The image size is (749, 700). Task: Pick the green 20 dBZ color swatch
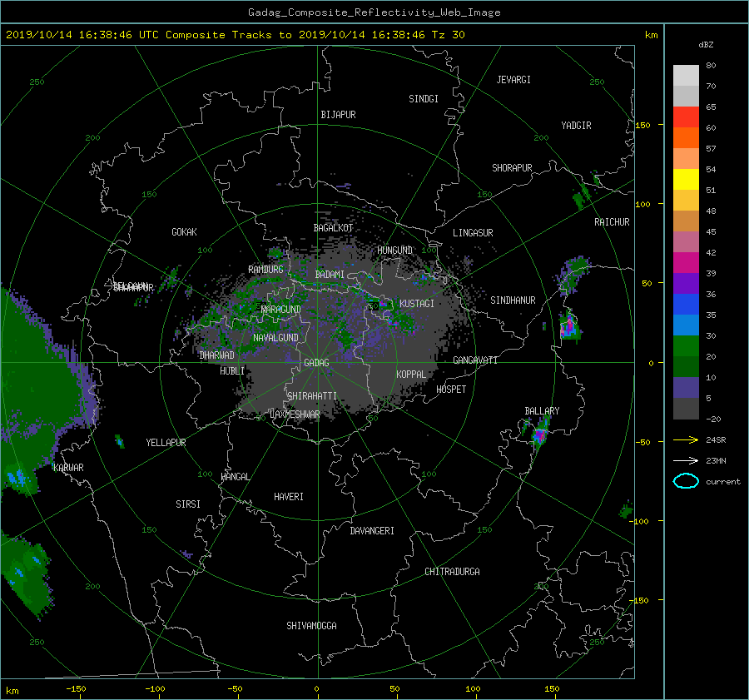click(x=686, y=346)
